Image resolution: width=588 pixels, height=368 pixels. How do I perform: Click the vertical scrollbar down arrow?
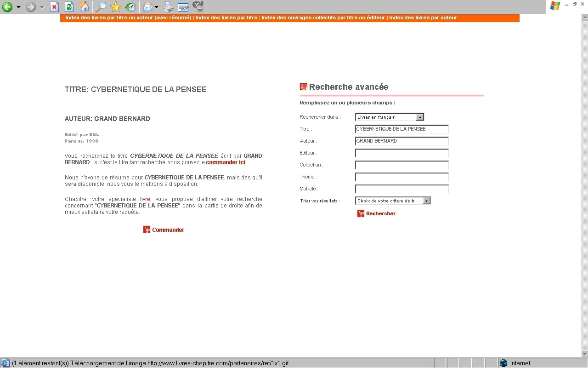(x=584, y=354)
